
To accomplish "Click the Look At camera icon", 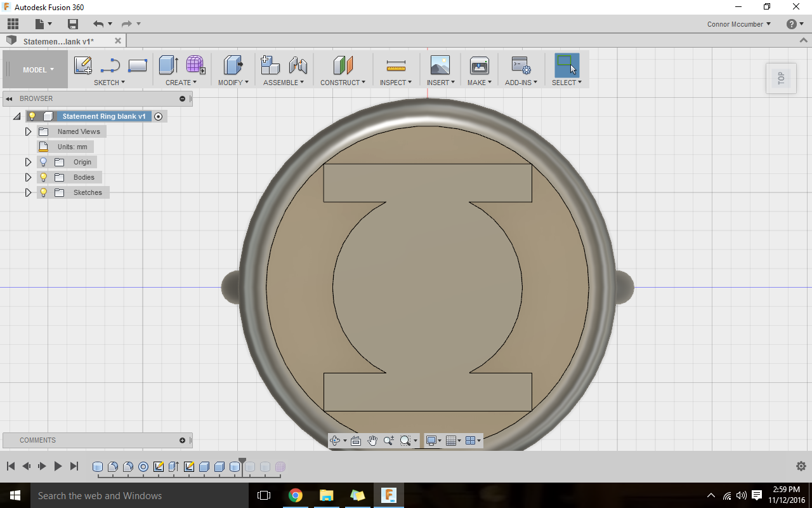I will click(x=355, y=441).
